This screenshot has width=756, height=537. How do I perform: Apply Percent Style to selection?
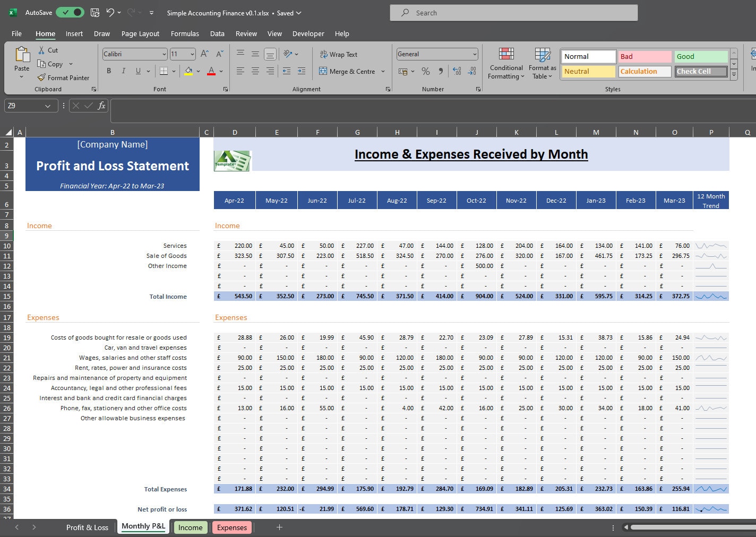point(425,71)
